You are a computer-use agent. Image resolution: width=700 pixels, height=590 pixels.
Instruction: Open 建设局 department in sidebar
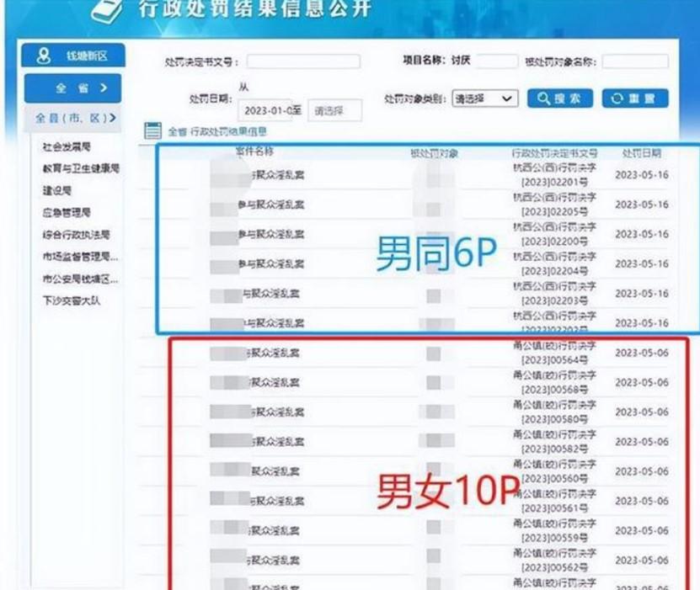56,191
